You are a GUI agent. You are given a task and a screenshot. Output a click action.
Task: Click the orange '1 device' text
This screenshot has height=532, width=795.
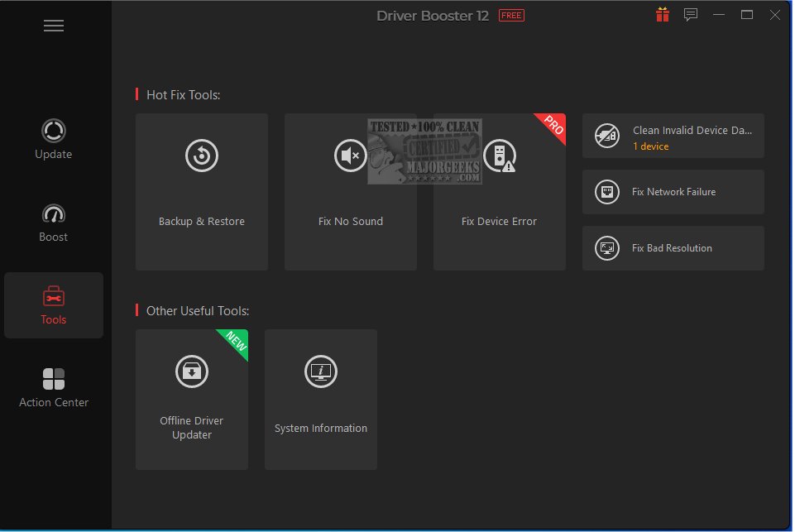[x=650, y=146]
